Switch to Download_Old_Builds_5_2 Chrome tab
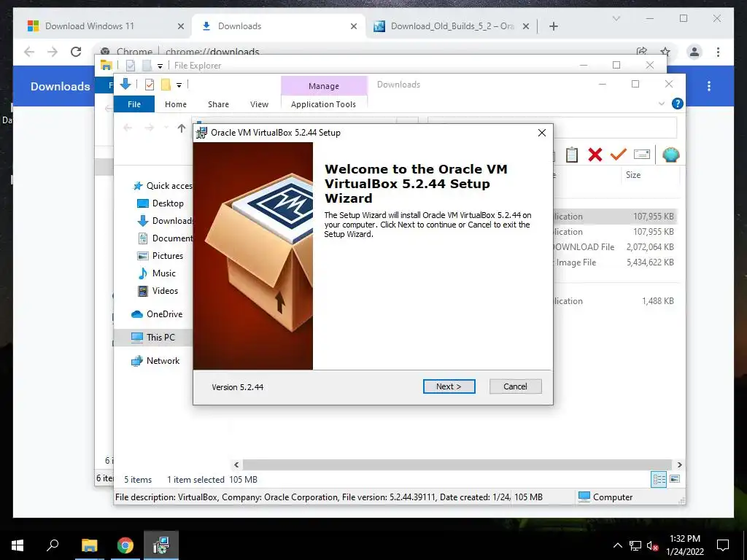Viewport: 747px width, 560px height. point(452,26)
